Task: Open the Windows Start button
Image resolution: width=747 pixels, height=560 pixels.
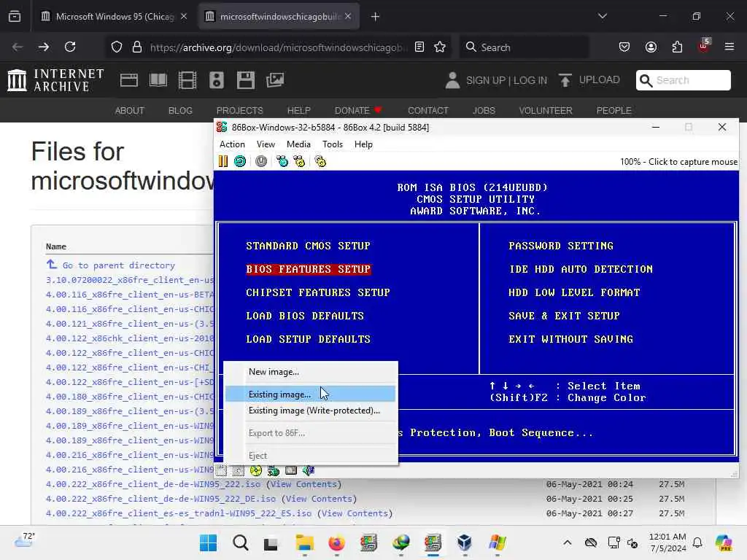Action: [208, 542]
